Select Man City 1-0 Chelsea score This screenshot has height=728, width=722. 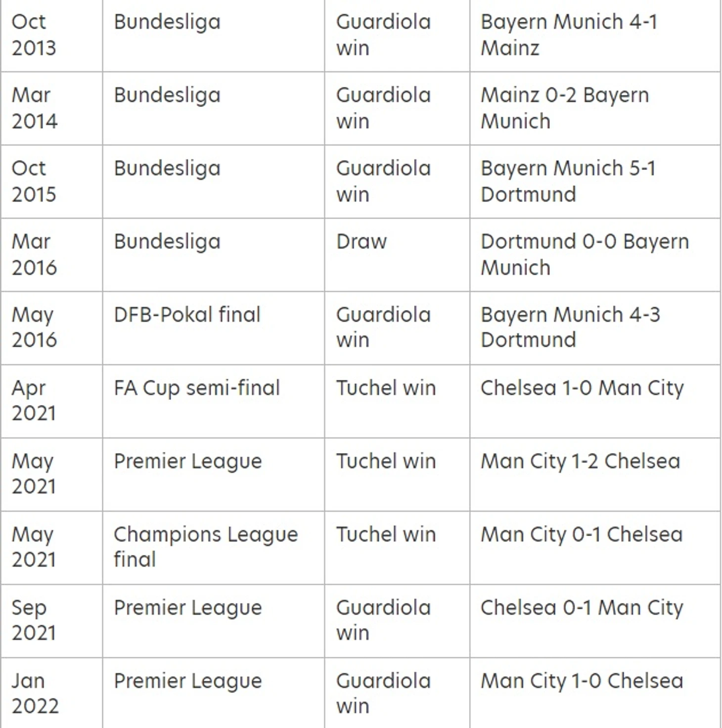(x=582, y=681)
